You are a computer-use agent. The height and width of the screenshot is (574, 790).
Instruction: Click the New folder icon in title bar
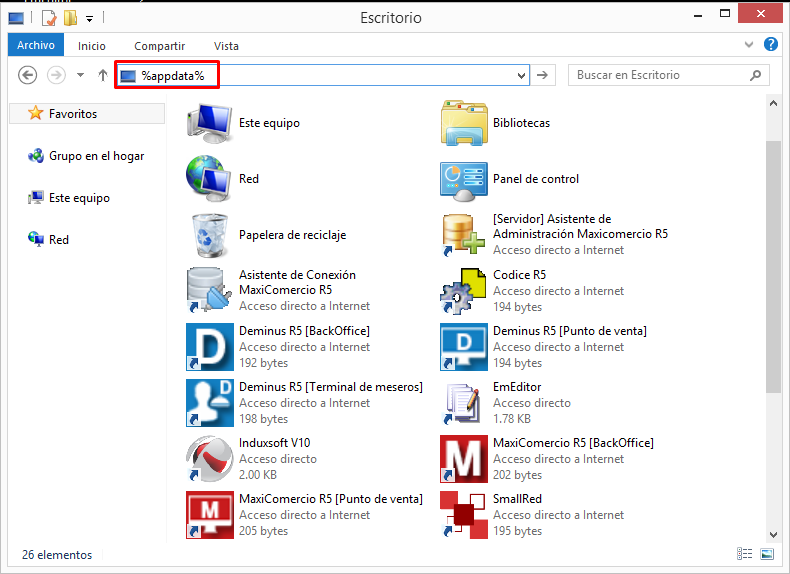71,18
